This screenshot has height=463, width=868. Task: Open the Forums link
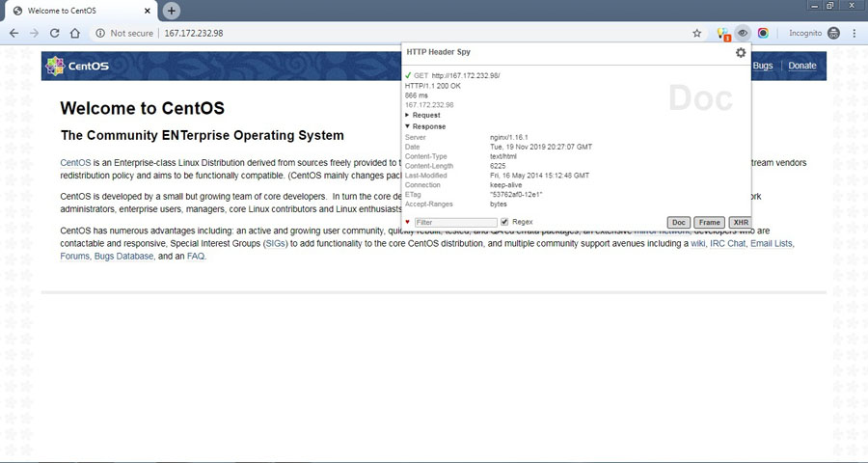74,257
